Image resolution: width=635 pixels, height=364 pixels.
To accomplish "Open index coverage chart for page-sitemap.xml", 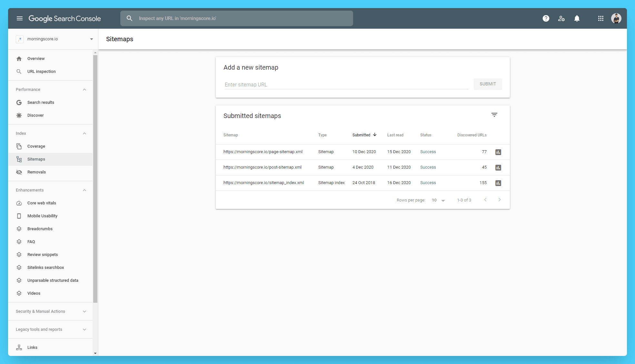I will click(x=498, y=152).
